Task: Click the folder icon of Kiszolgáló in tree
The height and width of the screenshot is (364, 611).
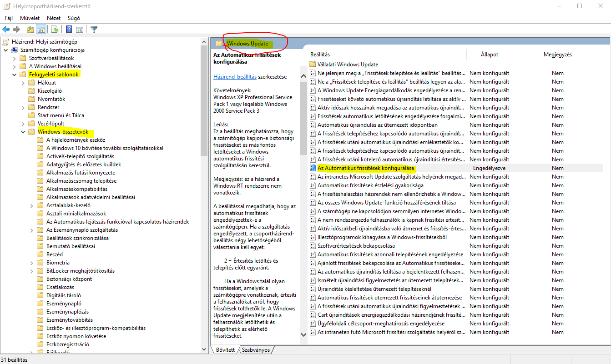Action: (x=31, y=91)
